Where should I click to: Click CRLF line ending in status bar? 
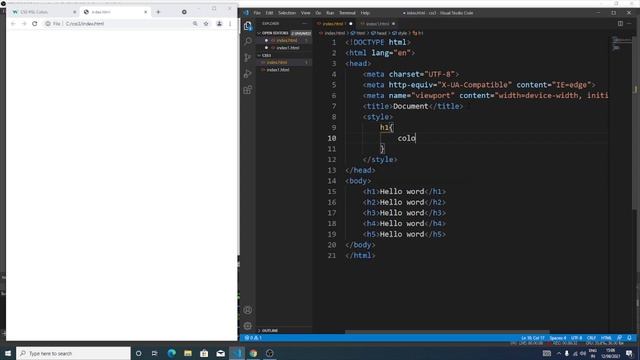pyautogui.click(x=591, y=338)
